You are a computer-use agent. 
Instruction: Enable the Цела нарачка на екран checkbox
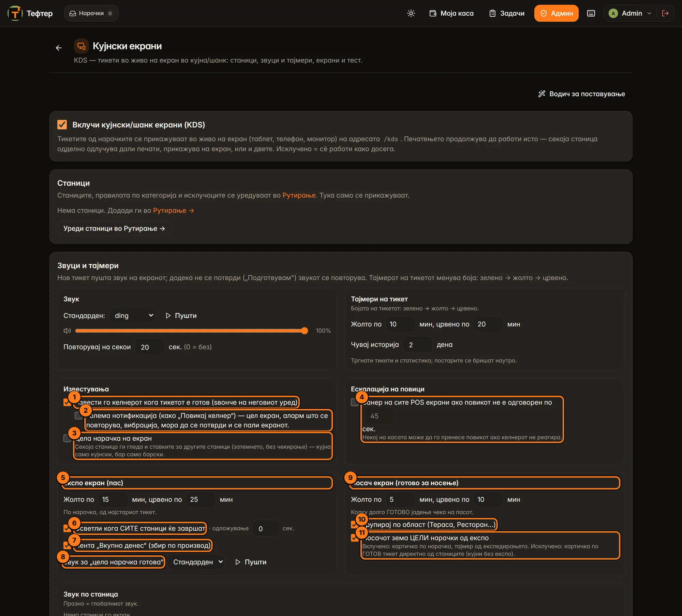pos(67,438)
